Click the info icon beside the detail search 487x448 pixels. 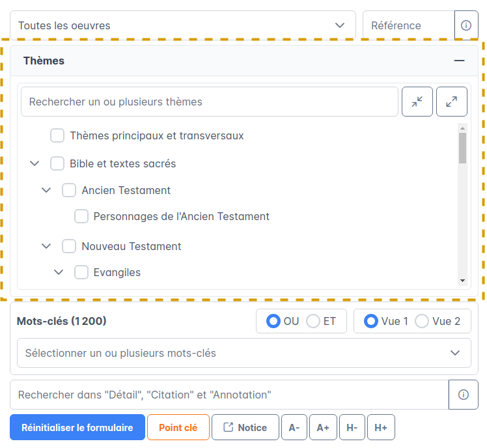coord(464,395)
